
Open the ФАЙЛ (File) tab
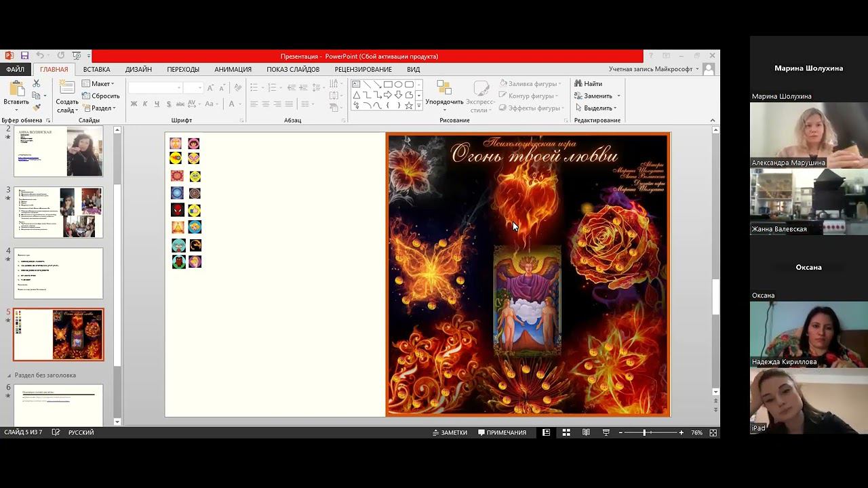coord(15,69)
